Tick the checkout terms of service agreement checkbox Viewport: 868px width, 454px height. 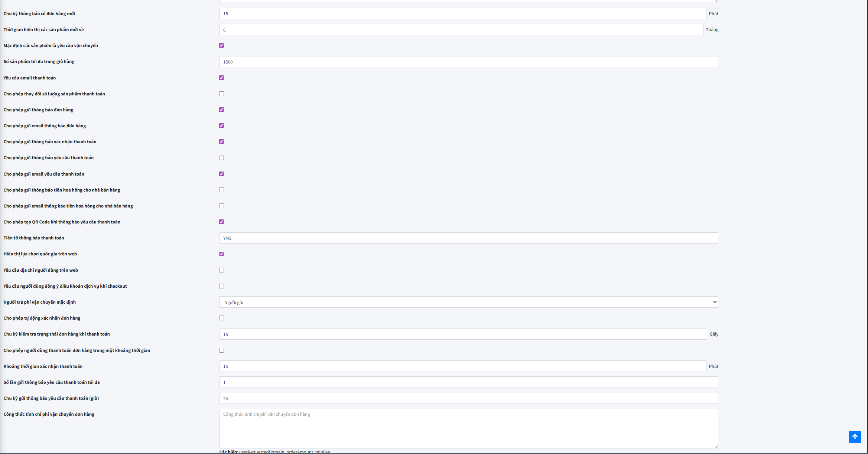(x=221, y=286)
